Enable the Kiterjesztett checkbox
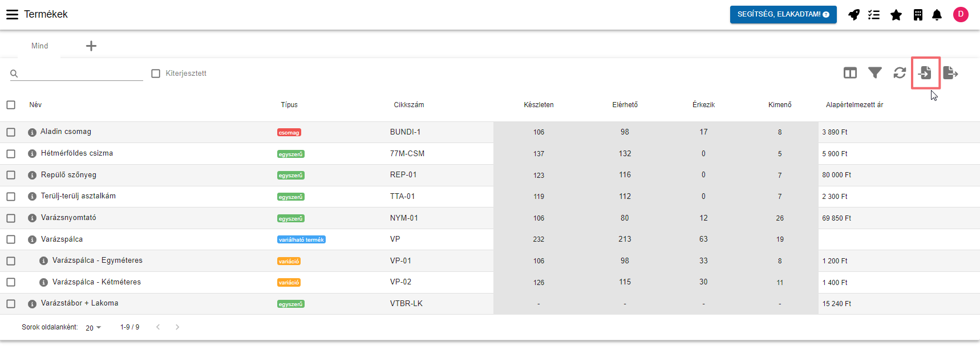This screenshot has height=346, width=980. (x=156, y=74)
